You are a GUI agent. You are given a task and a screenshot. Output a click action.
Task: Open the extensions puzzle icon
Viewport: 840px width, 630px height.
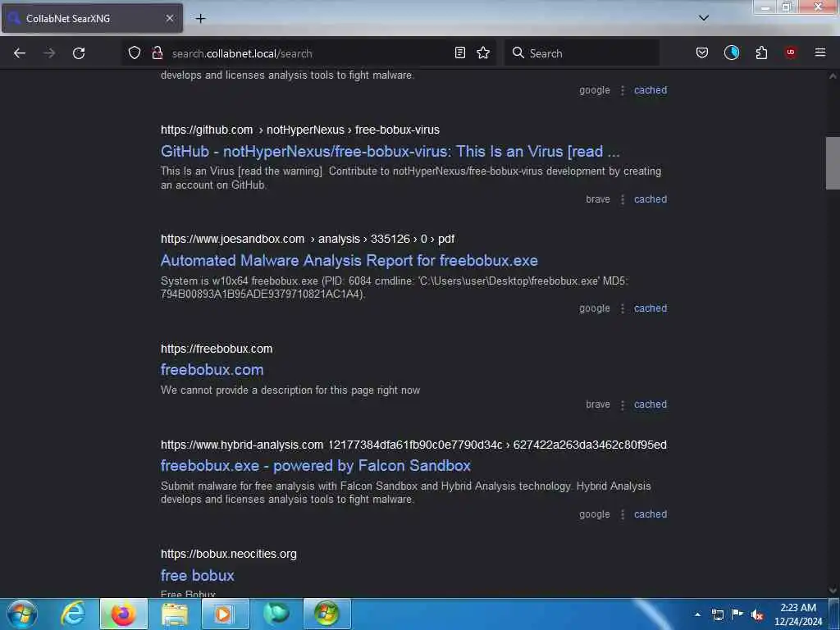761,52
